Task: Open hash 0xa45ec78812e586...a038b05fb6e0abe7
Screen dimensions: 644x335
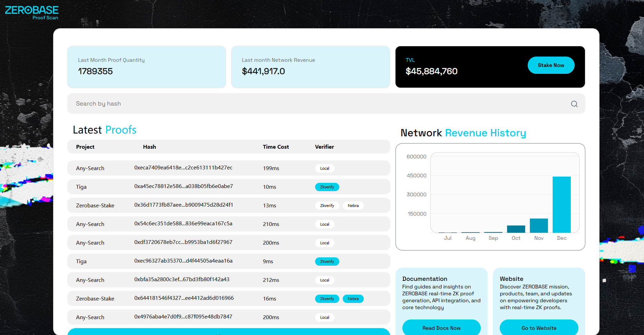Action: pyautogui.click(x=184, y=186)
